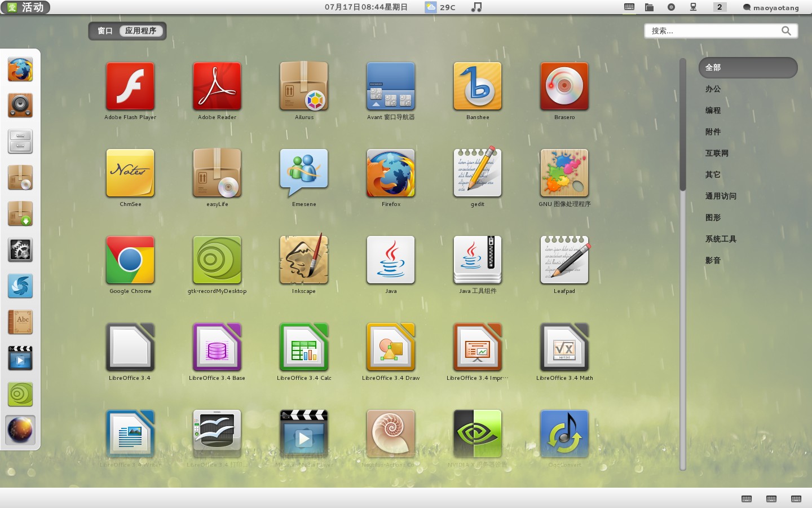The image size is (812, 508).
Task: Open the maoyaotang user menu
Action: click(771, 7)
